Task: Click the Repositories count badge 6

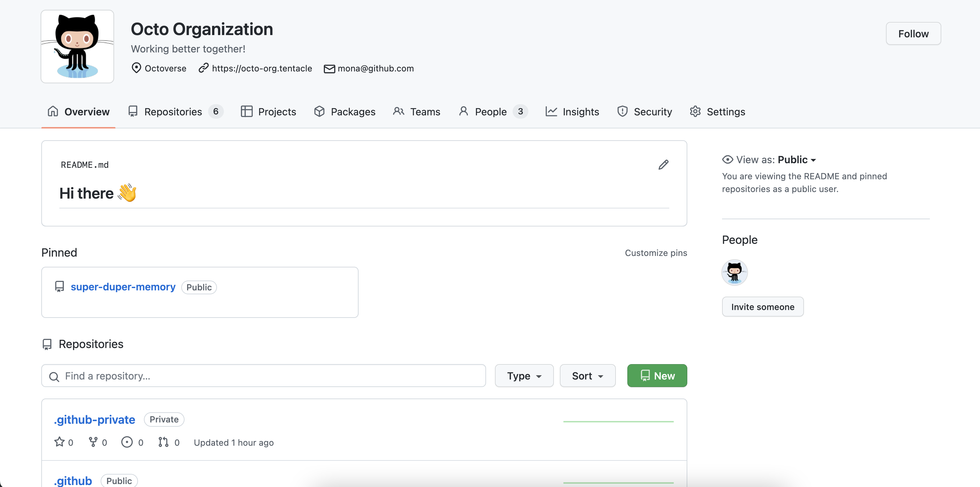Action: 216,111
